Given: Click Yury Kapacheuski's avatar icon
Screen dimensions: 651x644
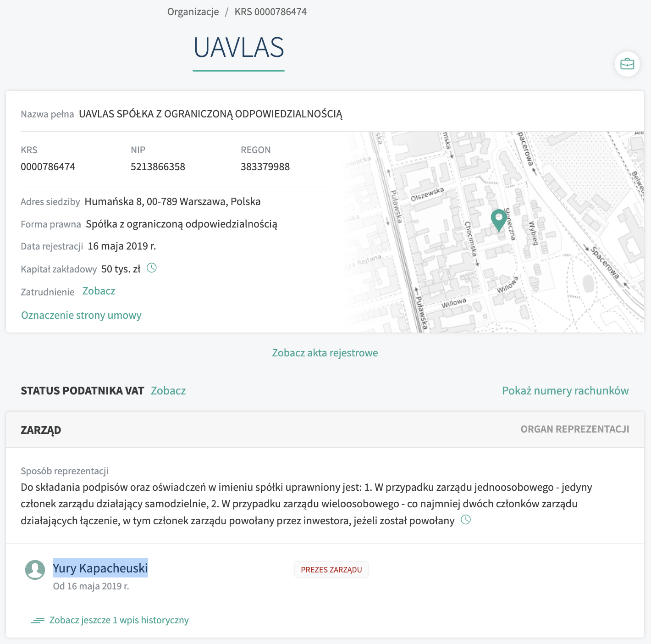Looking at the screenshot, I should [35, 570].
